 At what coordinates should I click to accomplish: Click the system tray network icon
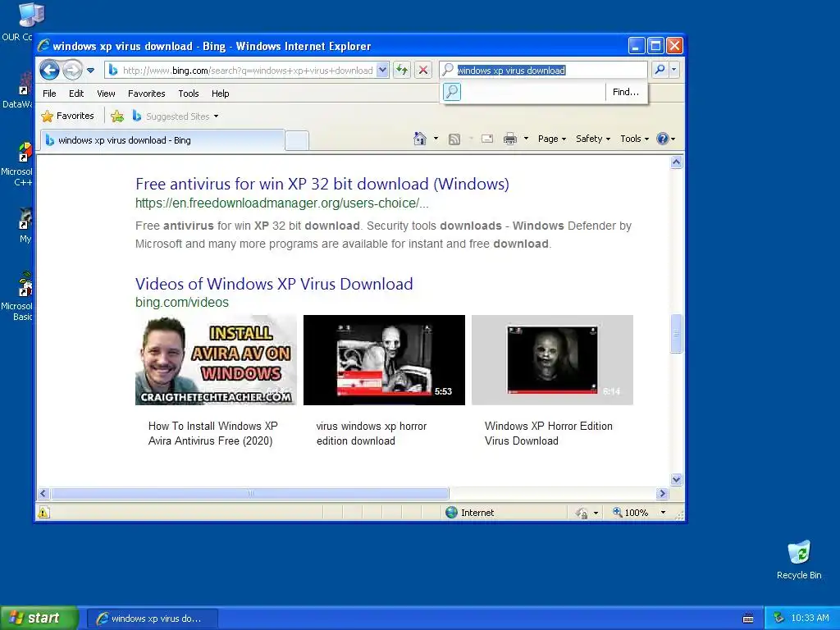[779, 619]
